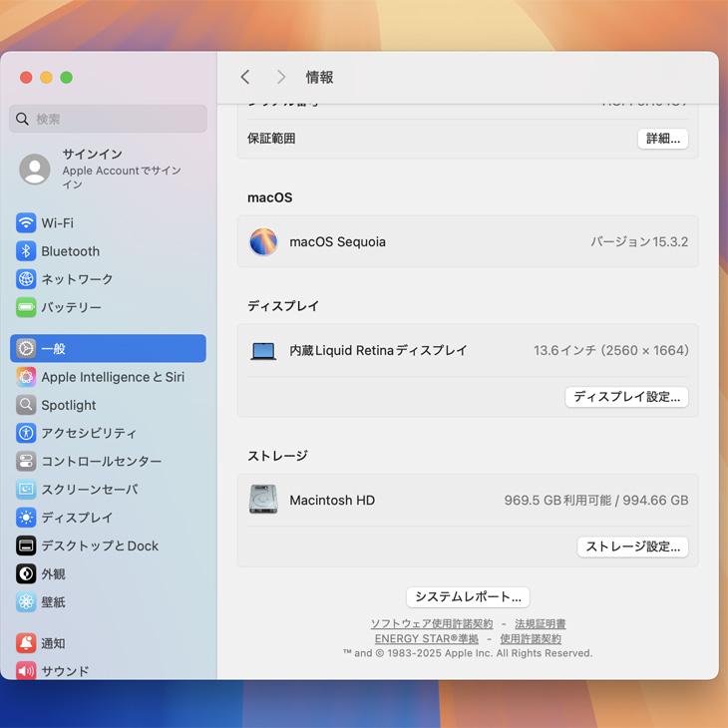728x728 pixels.
Task: Open the 法規証明書 link
Action: 541,624
